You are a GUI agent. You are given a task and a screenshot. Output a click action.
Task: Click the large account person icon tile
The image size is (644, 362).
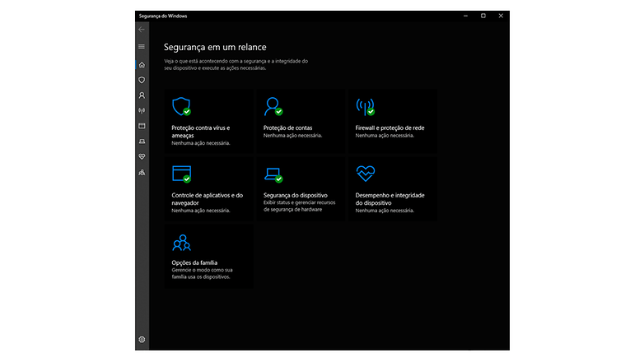click(273, 107)
